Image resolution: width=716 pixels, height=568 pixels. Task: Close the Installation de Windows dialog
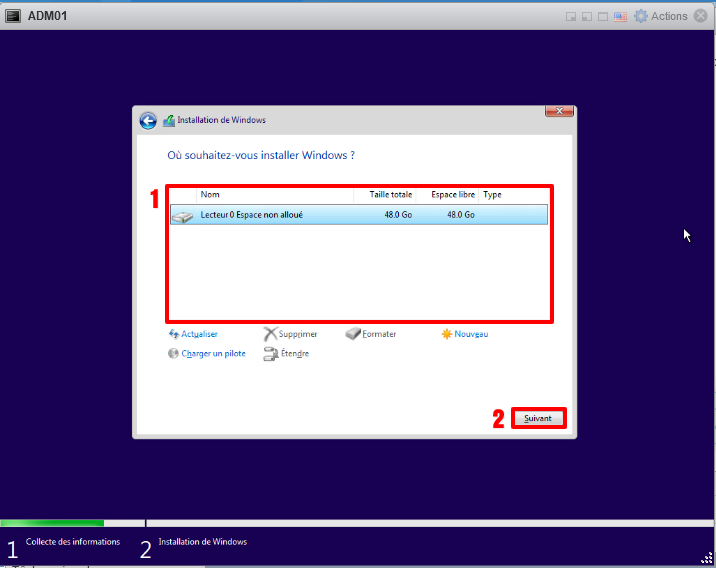point(559,111)
